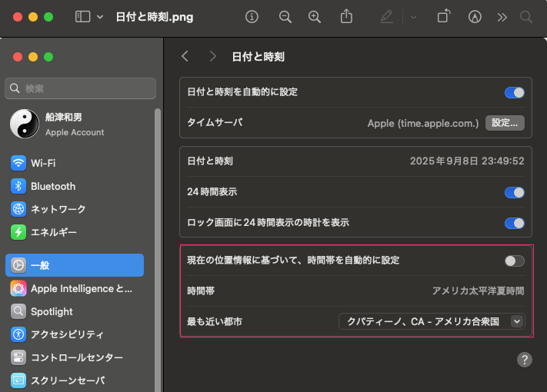Zoom in using the magnifier plus icon
Screen dimensions: 547x392
point(314,17)
